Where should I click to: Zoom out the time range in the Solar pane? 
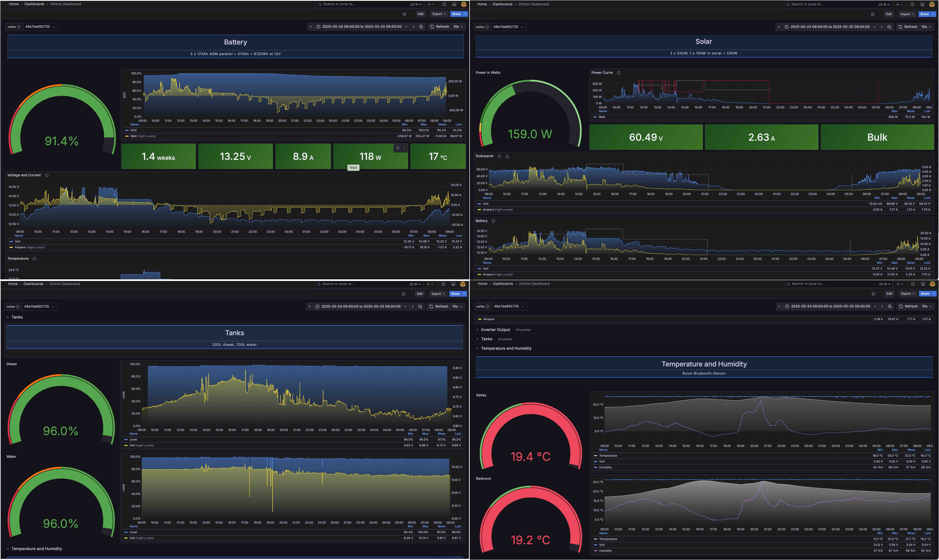(889, 27)
